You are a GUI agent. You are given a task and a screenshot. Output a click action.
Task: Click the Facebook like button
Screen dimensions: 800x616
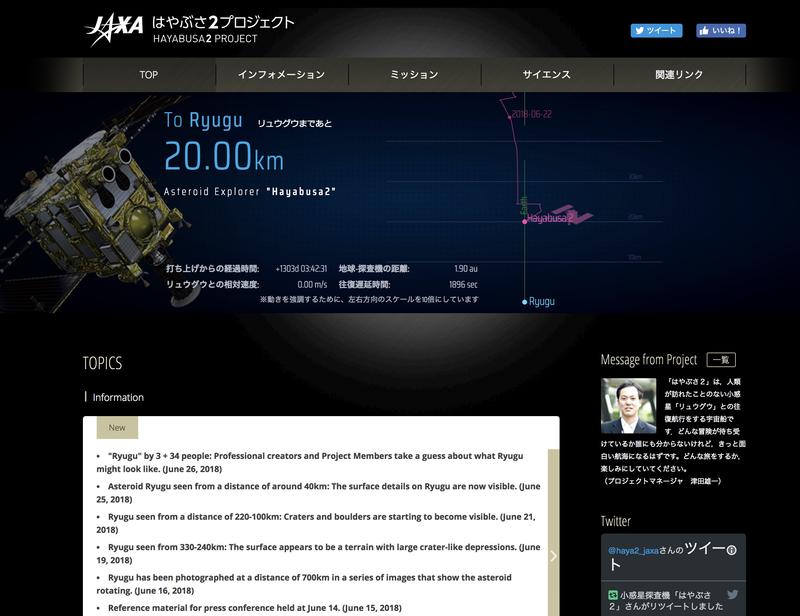click(x=721, y=31)
